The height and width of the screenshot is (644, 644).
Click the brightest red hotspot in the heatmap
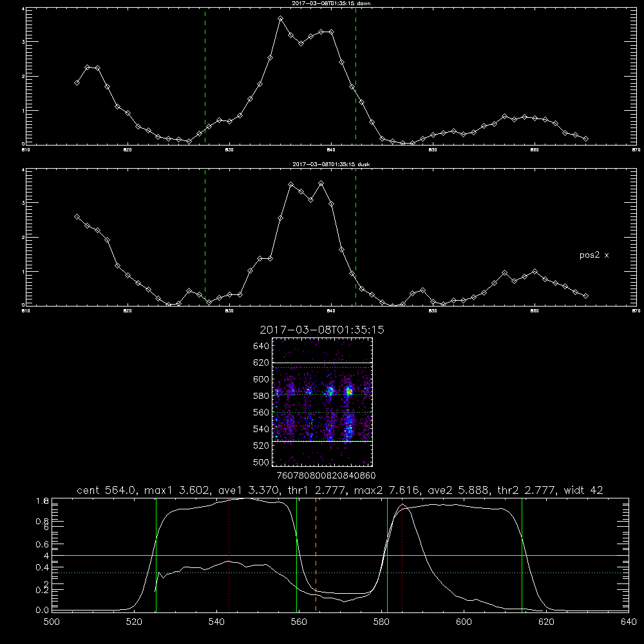click(x=348, y=392)
